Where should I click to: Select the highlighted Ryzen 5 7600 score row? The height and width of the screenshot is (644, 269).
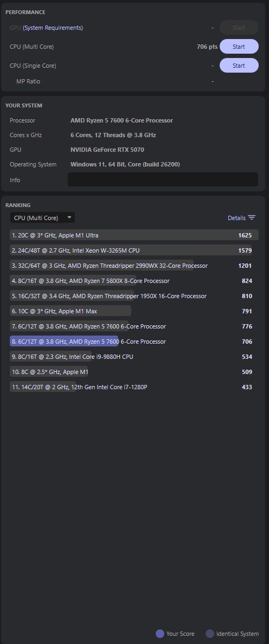click(134, 342)
